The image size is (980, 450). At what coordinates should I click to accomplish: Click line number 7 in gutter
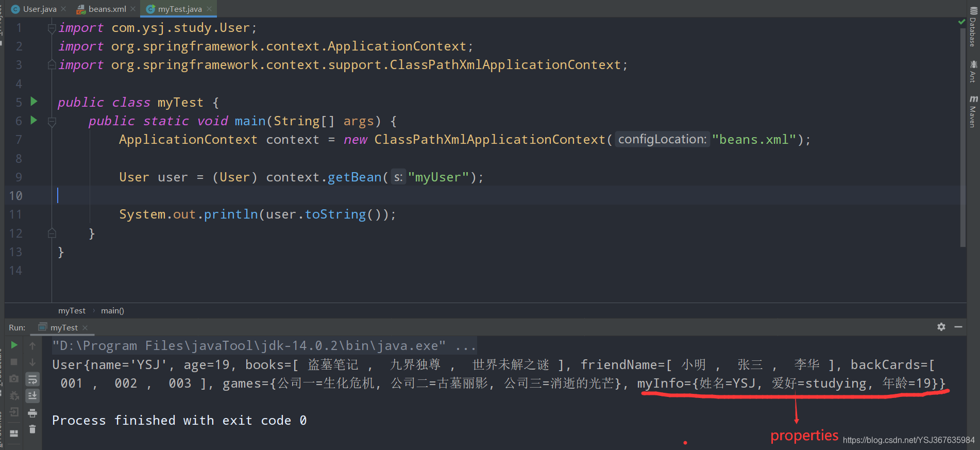pyautogui.click(x=19, y=140)
